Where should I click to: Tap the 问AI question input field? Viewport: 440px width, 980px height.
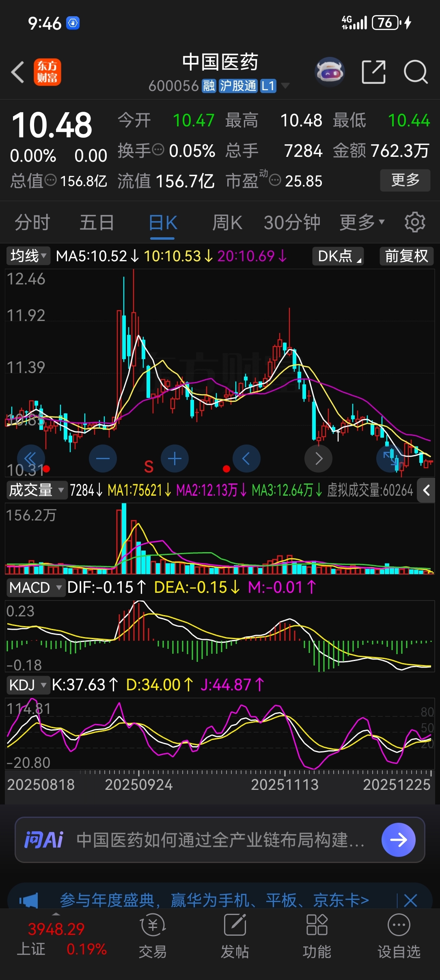pos(220,840)
